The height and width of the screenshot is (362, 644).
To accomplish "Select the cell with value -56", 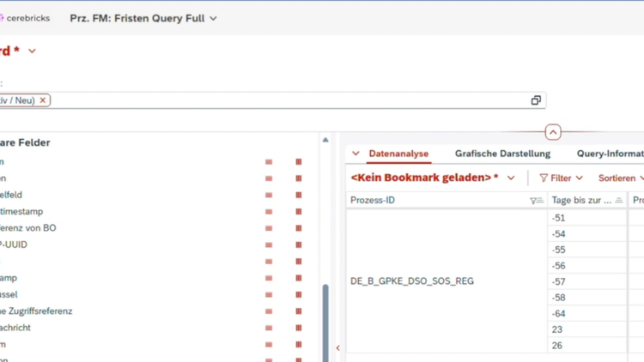I will pos(587,266).
